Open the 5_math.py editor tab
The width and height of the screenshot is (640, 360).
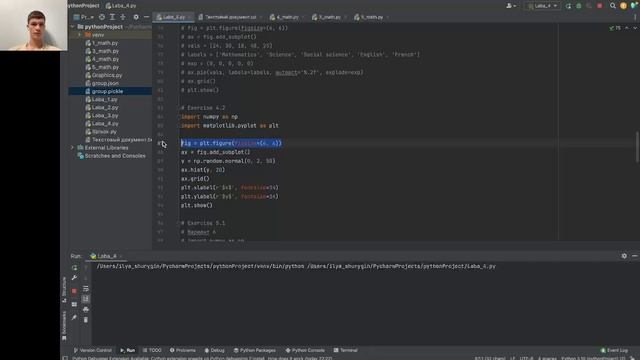[x=371, y=17]
